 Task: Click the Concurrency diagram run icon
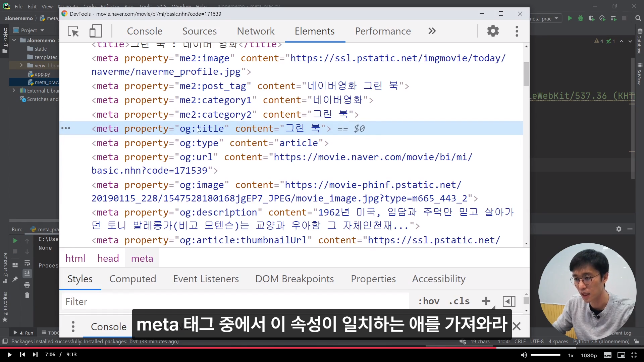613,18
